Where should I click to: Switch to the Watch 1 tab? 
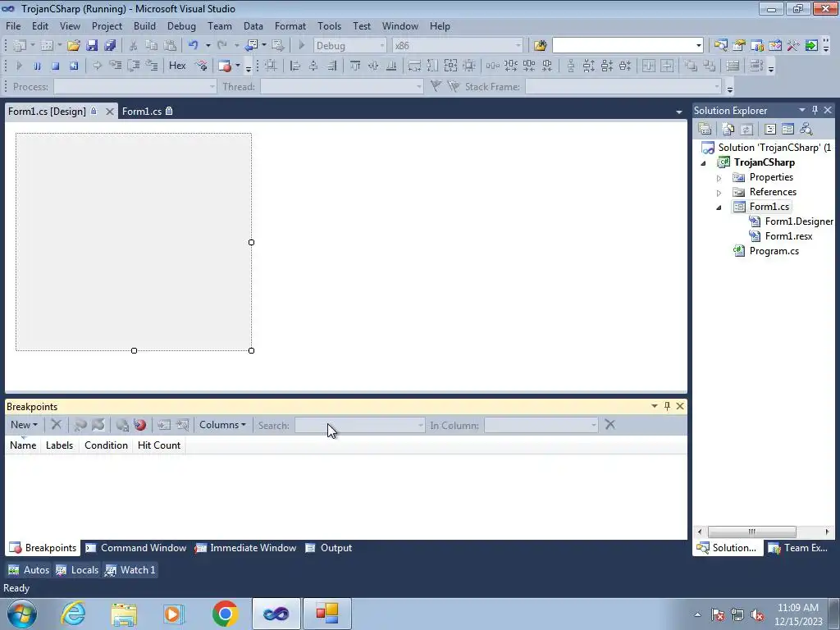click(x=130, y=570)
